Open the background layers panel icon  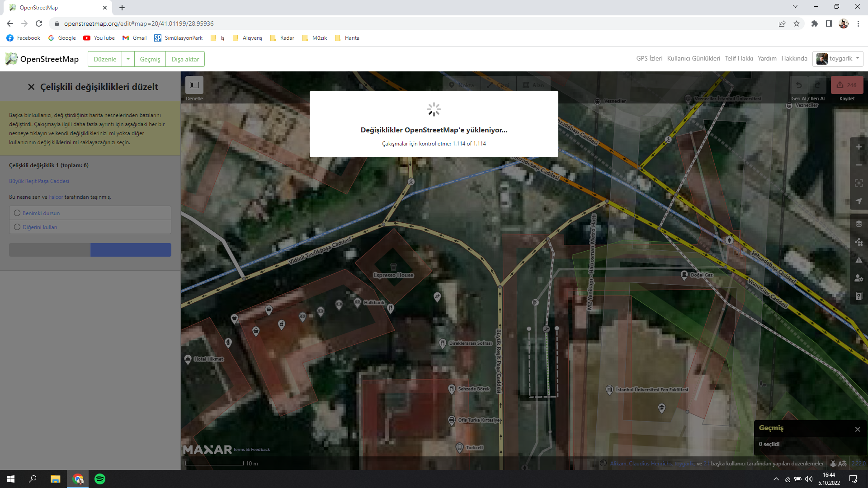859,224
